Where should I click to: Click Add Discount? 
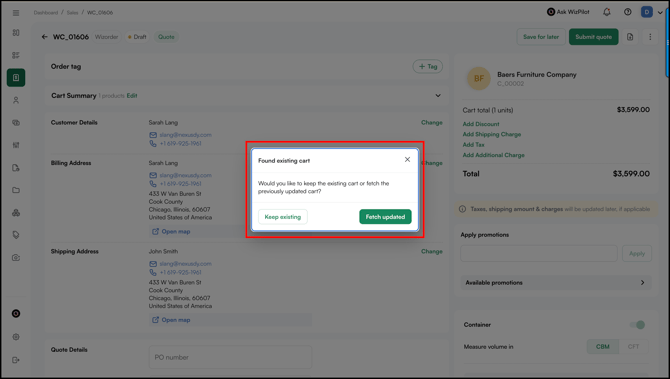click(481, 124)
